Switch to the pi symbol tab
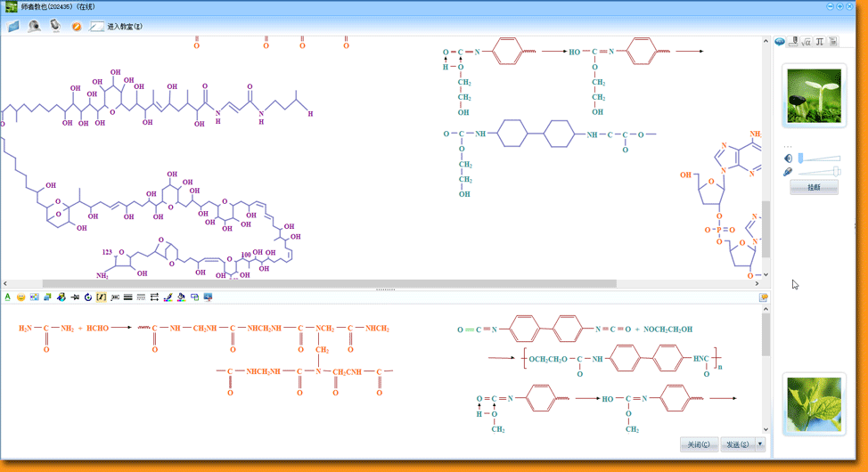Viewport: 868px width, 472px height. pyautogui.click(x=820, y=42)
